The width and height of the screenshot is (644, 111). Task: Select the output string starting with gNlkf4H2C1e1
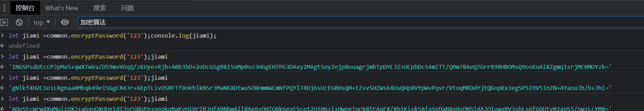click(310, 88)
